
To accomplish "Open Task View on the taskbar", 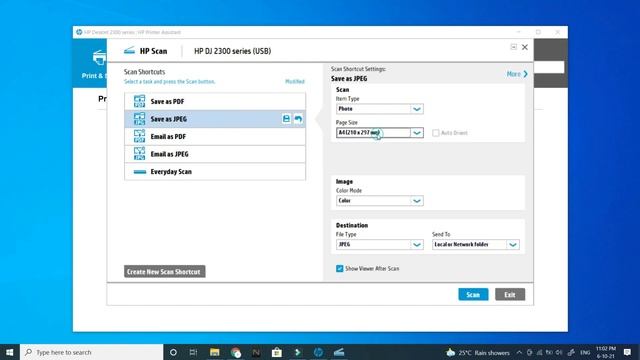I will (193, 352).
